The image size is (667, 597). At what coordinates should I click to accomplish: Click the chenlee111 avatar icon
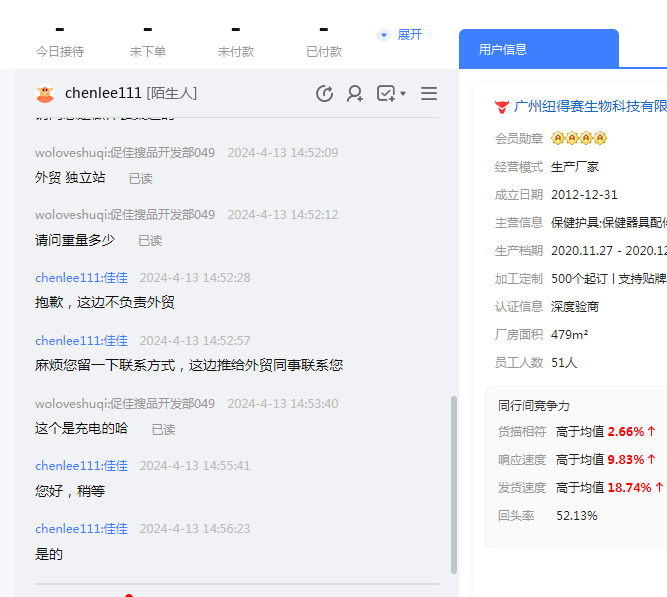pyautogui.click(x=45, y=93)
